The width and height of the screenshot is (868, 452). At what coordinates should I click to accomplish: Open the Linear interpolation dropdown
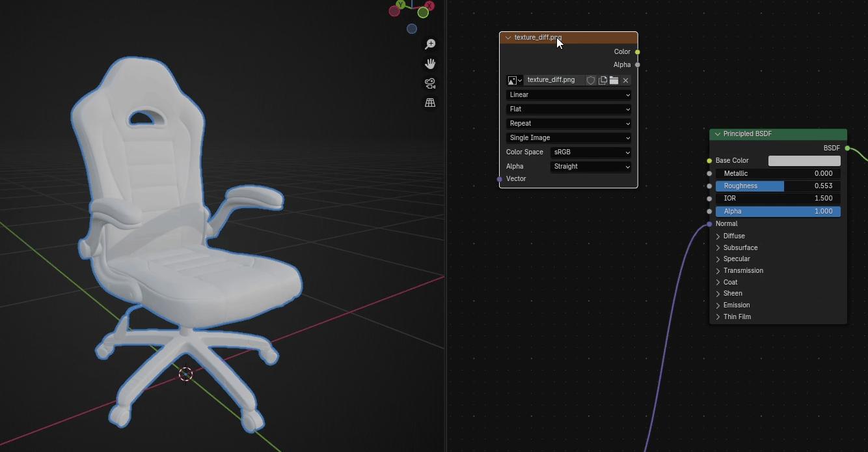569,95
